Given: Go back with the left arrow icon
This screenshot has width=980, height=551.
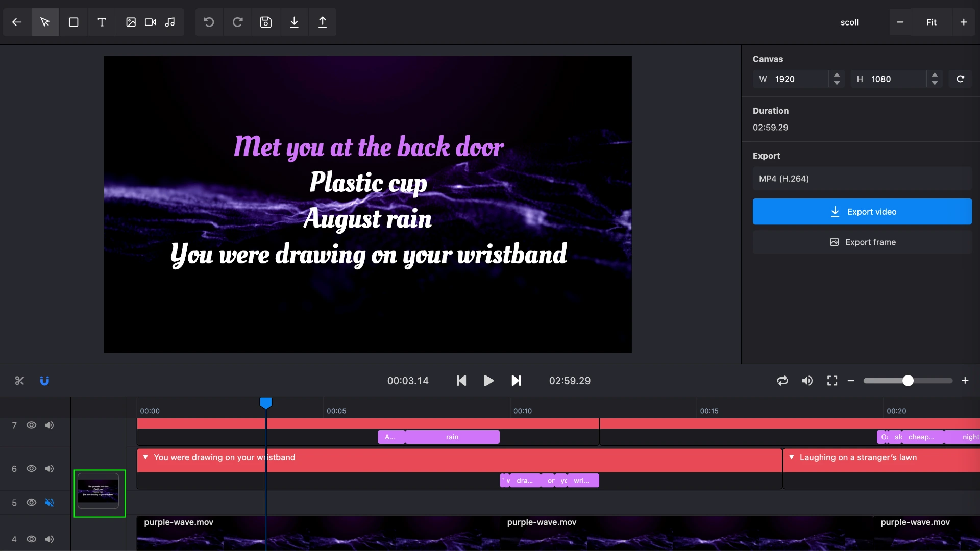Looking at the screenshot, I should click(17, 22).
